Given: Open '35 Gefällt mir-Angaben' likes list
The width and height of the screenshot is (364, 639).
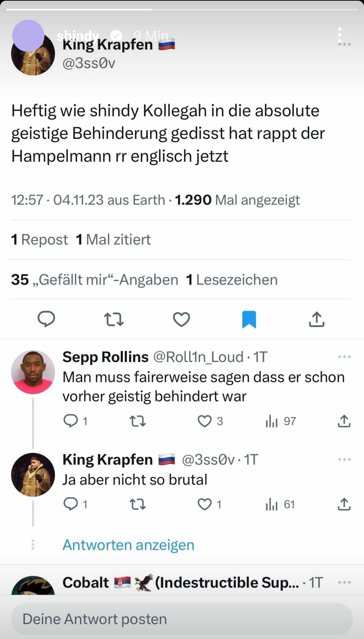Looking at the screenshot, I should tap(95, 280).
